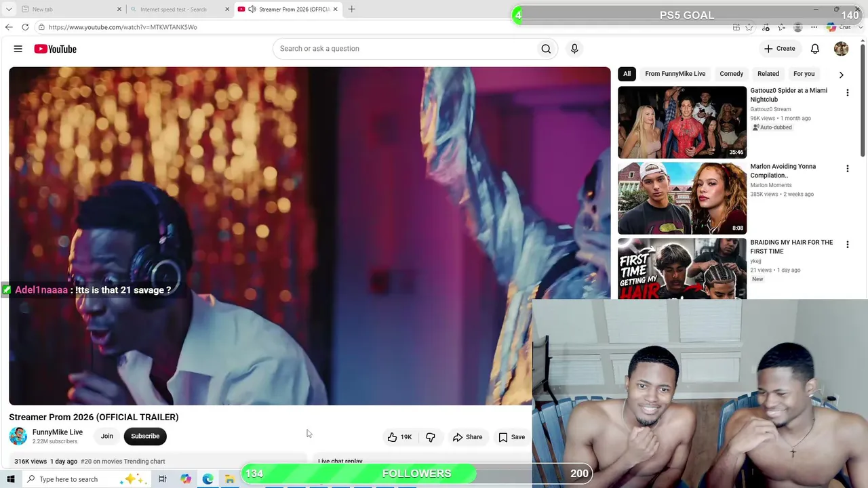Open Marlon Avoiding Yonna Compilation title
The height and width of the screenshot is (488, 868).
(x=783, y=171)
